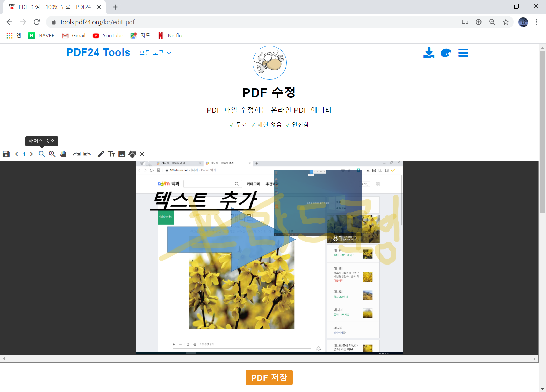Click forward in browser navigation

pyautogui.click(x=23, y=22)
